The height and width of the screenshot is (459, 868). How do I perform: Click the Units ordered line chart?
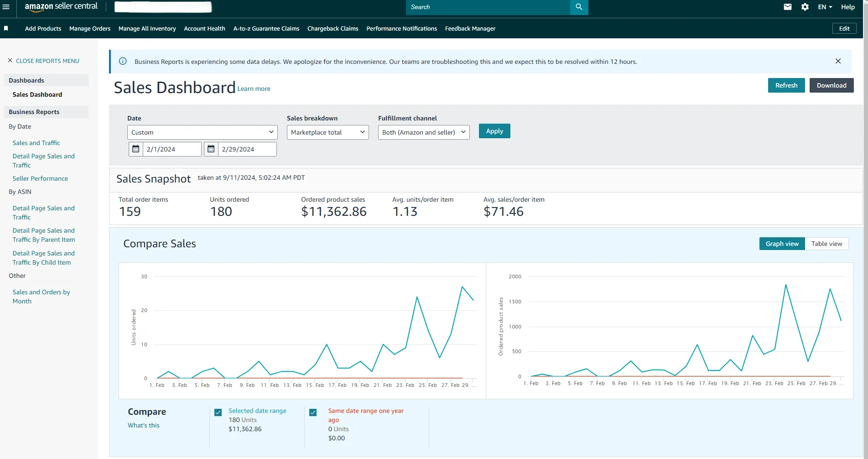(302, 331)
